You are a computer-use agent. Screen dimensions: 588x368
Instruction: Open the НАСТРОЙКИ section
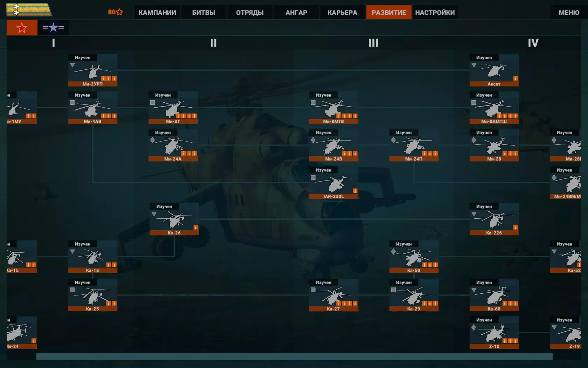(435, 13)
